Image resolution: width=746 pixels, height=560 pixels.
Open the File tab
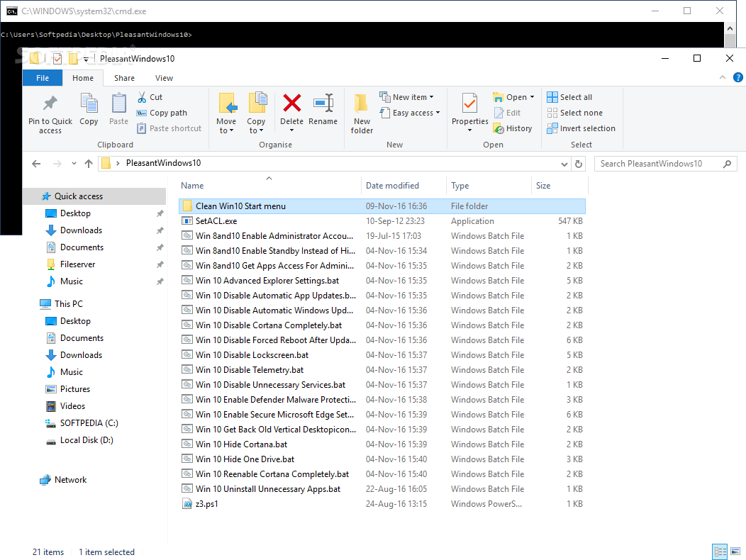point(43,78)
